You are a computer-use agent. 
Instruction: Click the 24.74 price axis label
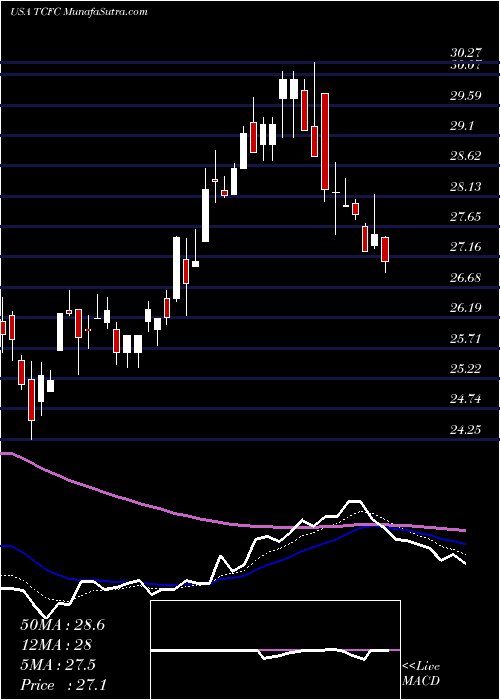point(465,399)
